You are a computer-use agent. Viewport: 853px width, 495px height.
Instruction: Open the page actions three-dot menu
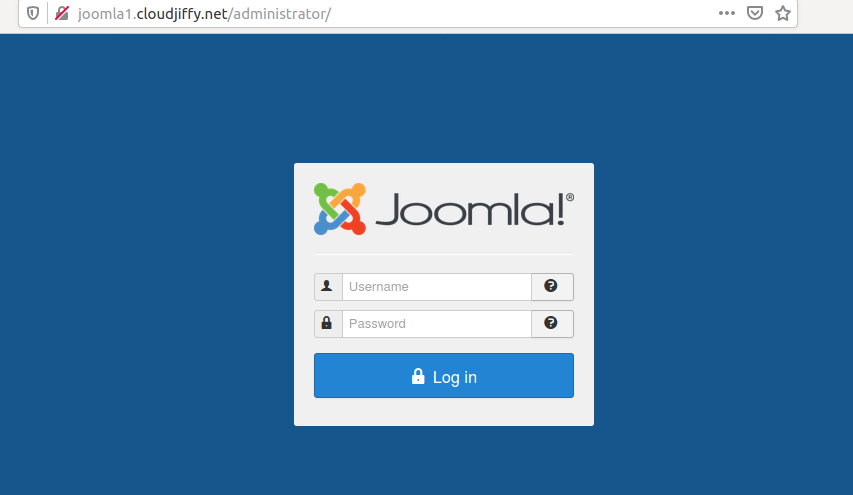726,13
